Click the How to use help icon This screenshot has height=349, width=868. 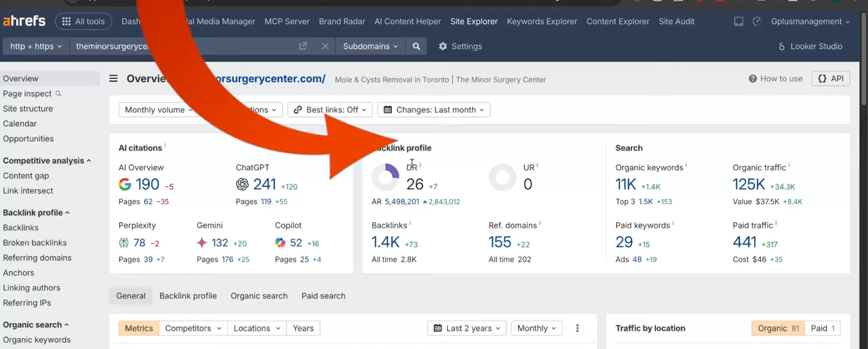[753, 79]
